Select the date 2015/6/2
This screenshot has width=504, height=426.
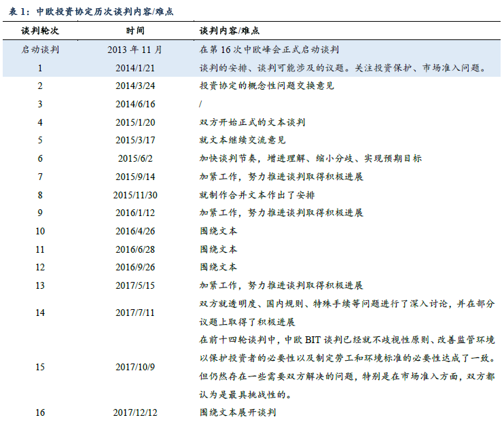(x=135, y=158)
